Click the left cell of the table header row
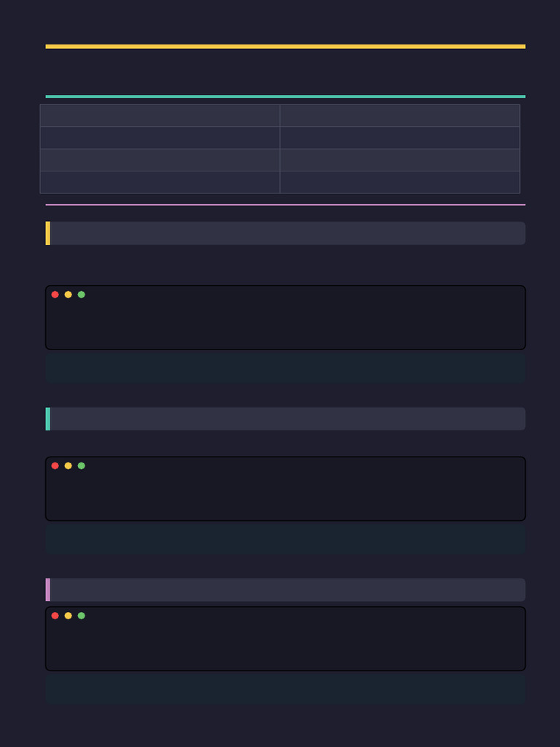Viewport: 560px width, 747px height. (x=160, y=115)
